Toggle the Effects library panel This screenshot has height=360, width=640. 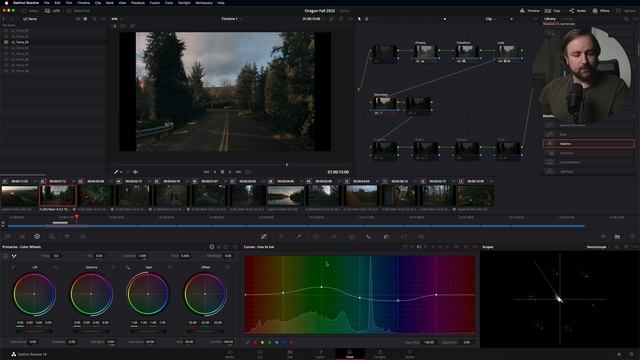(601, 11)
